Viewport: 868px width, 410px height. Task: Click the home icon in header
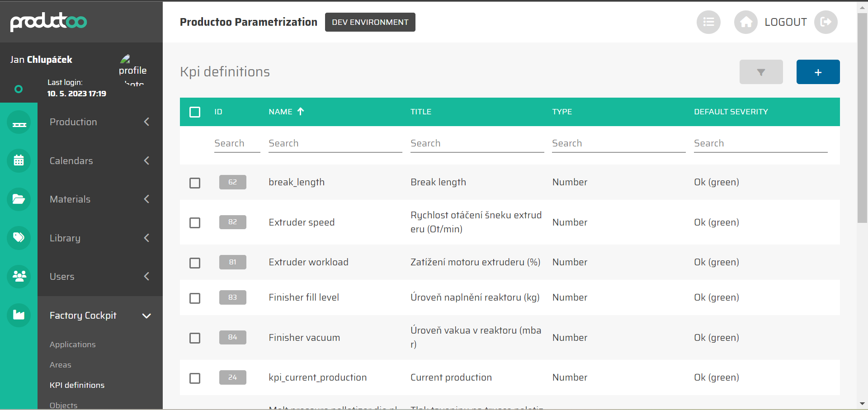745,22
